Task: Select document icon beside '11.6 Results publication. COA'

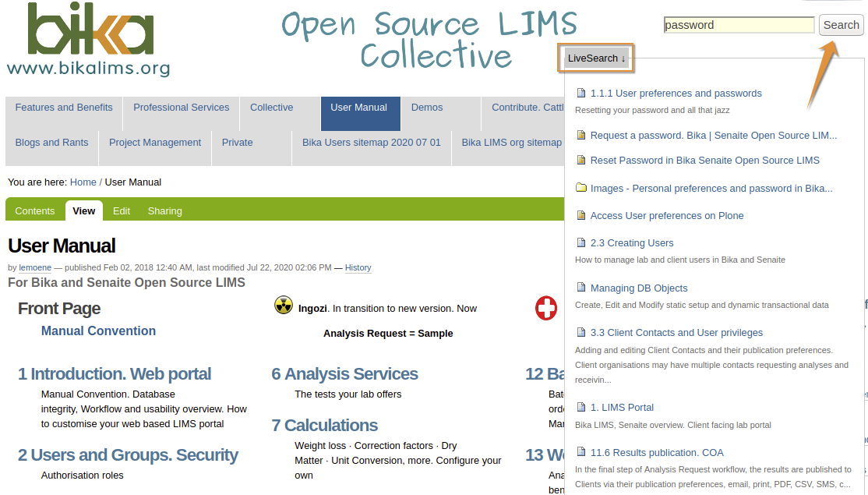Action: click(x=581, y=452)
